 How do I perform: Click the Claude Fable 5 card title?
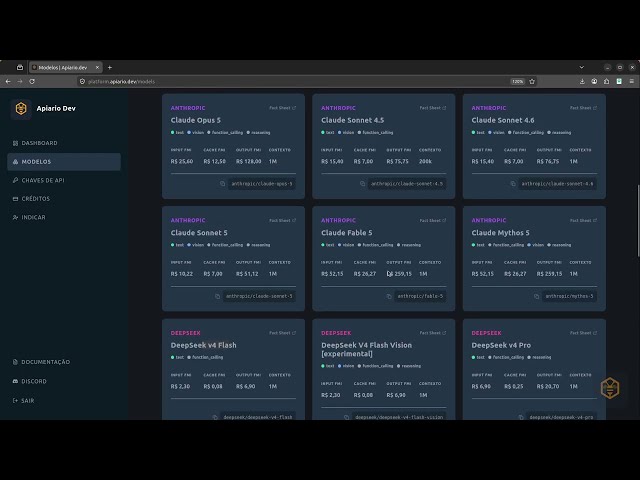pos(347,233)
